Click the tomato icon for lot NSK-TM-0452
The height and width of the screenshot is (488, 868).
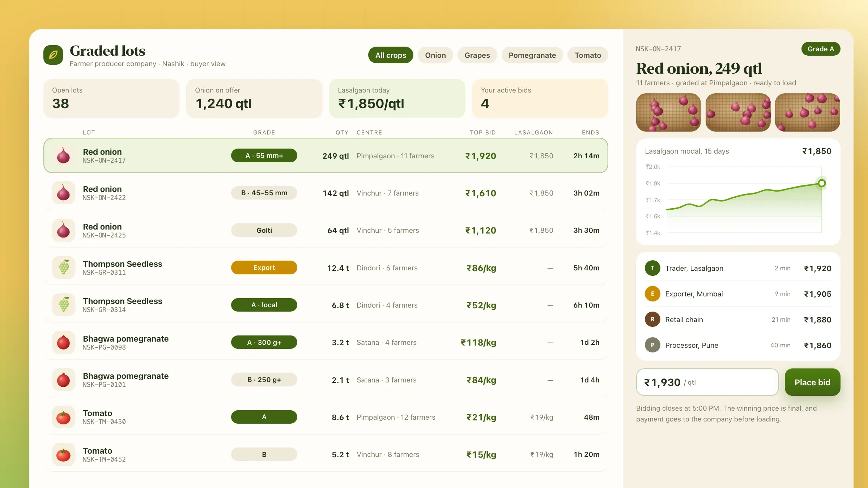click(x=63, y=454)
